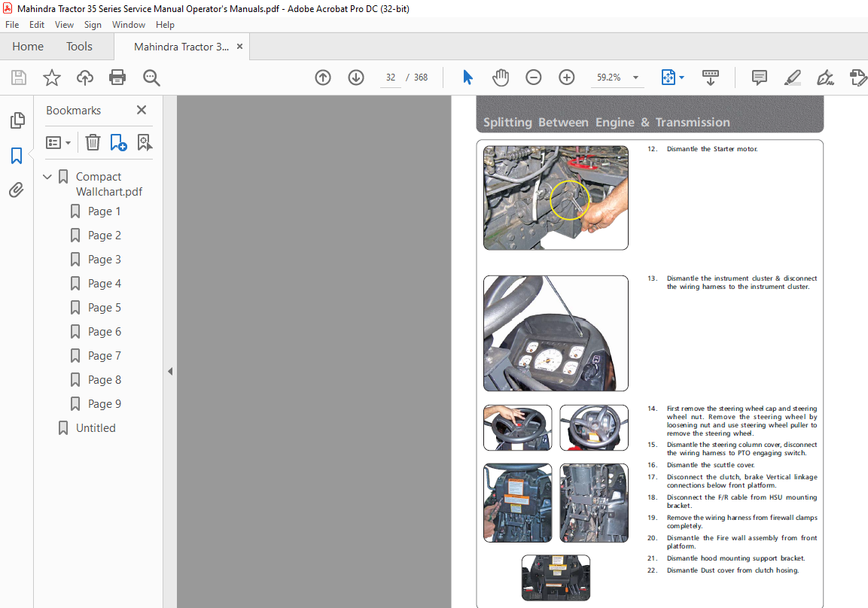
Task: Go to next page arrow
Action: click(x=356, y=78)
